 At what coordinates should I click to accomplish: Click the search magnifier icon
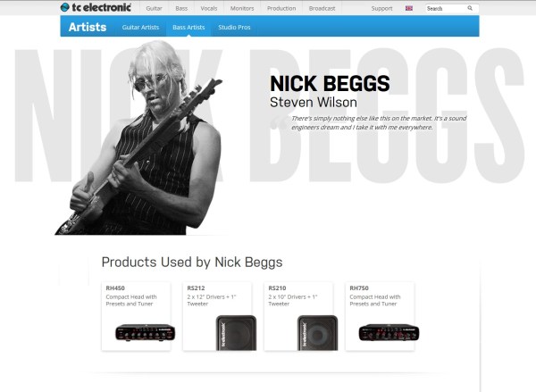[470, 8]
